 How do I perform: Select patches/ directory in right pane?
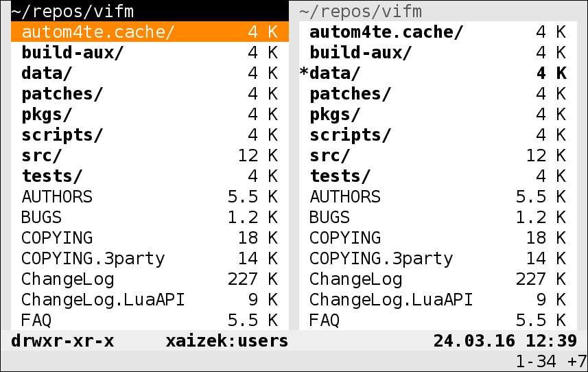(x=438, y=93)
